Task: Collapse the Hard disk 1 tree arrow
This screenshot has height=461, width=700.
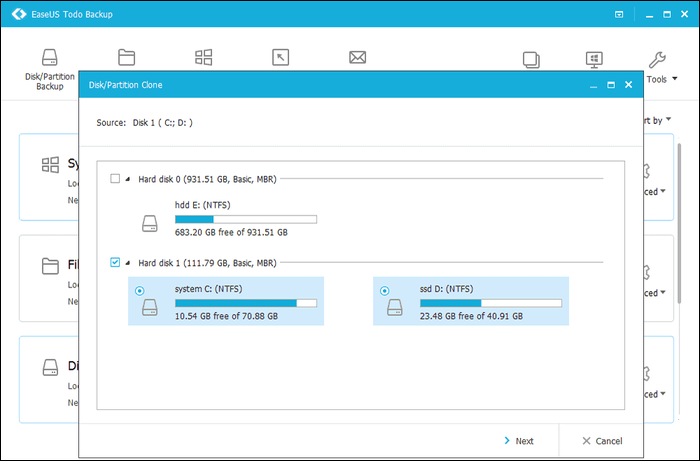Action: point(128,263)
